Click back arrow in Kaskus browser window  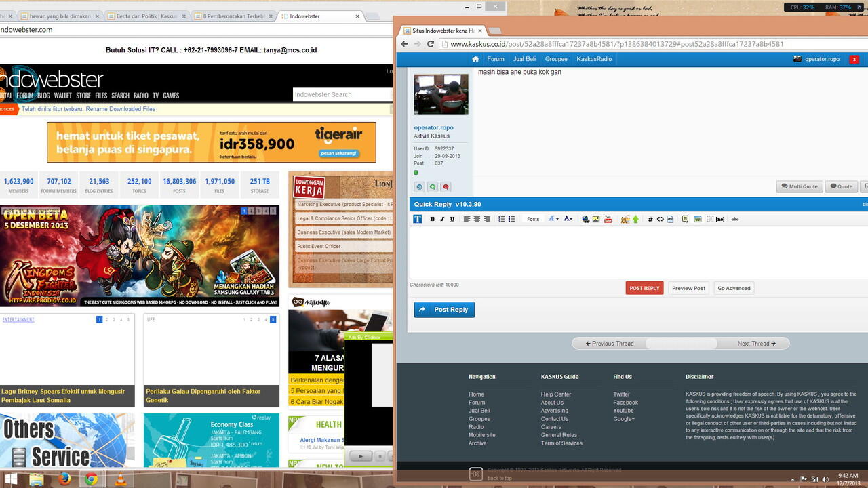404,44
